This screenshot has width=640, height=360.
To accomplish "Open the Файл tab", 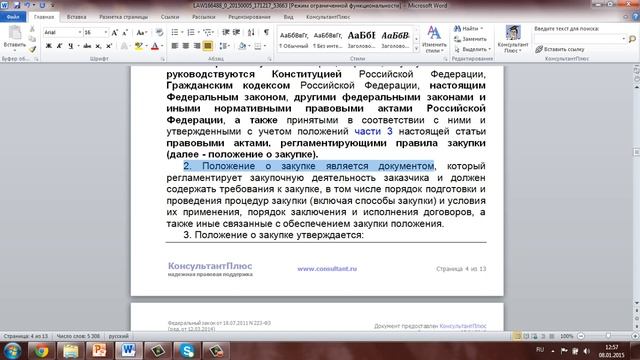I will 13,17.
